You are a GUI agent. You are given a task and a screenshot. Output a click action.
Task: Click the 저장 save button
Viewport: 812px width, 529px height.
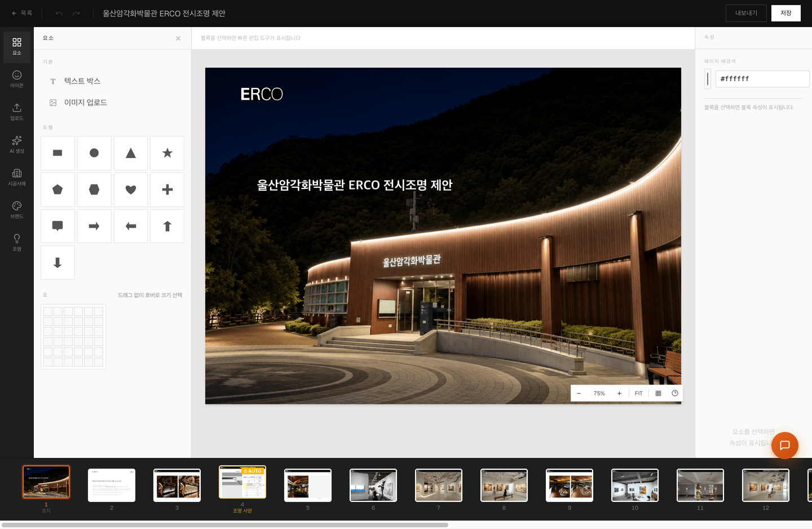[x=786, y=13]
